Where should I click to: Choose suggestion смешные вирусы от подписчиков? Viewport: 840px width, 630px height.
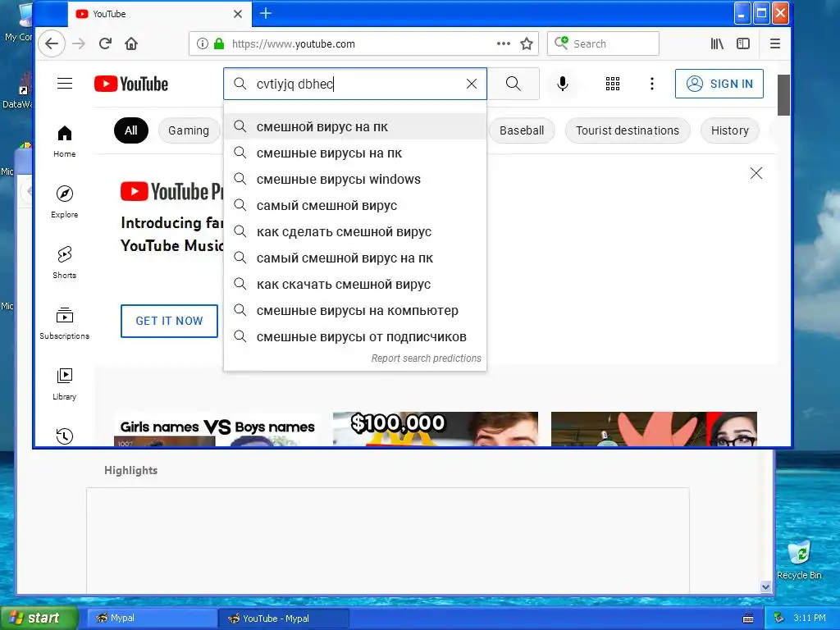click(x=355, y=337)
